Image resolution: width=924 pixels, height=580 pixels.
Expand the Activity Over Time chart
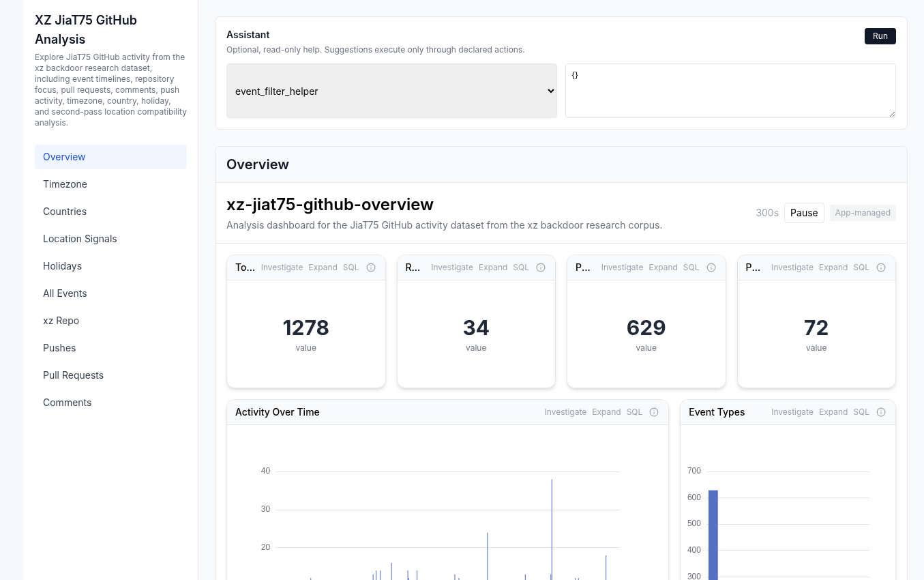click(606, 412)
